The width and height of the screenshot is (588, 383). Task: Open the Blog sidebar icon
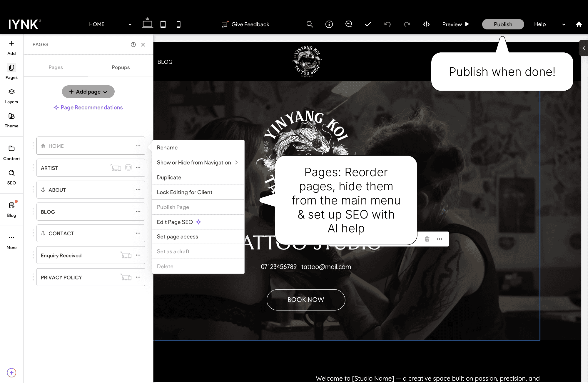click(11, 209)
